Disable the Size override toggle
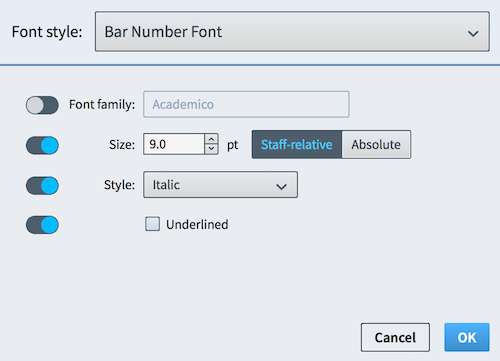Screen dimensions: 500x361 click(42, 145)
